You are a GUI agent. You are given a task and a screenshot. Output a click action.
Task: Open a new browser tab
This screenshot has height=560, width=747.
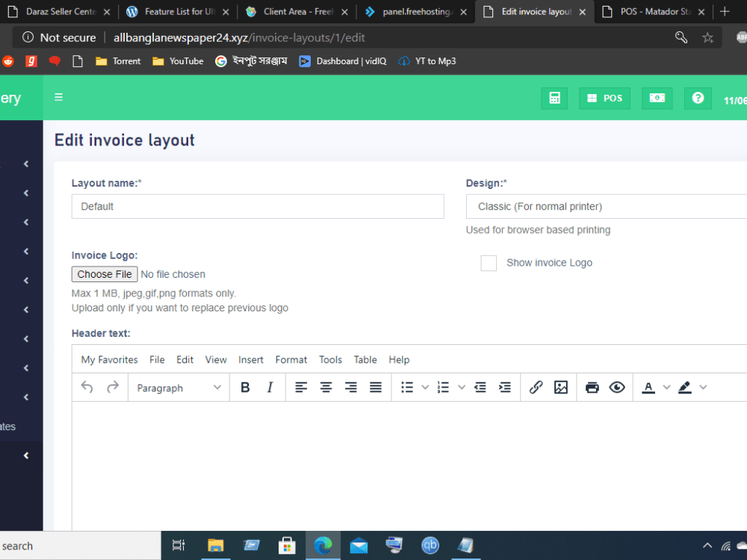tap(724, 11)
